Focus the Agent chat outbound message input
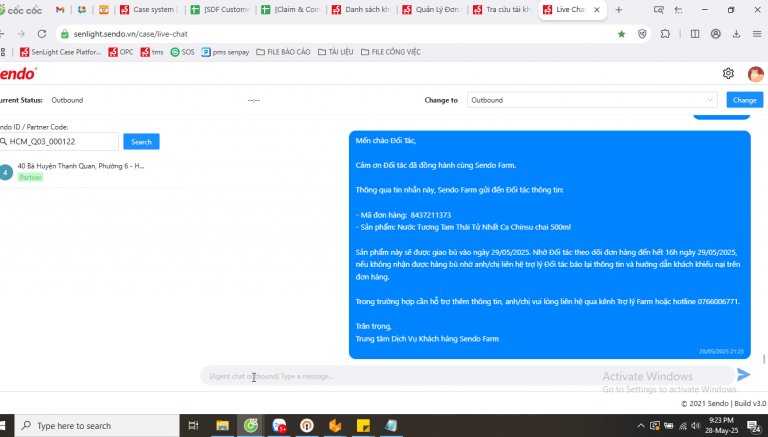Screen dimensions: 768x437 click(x=468, y=376)
